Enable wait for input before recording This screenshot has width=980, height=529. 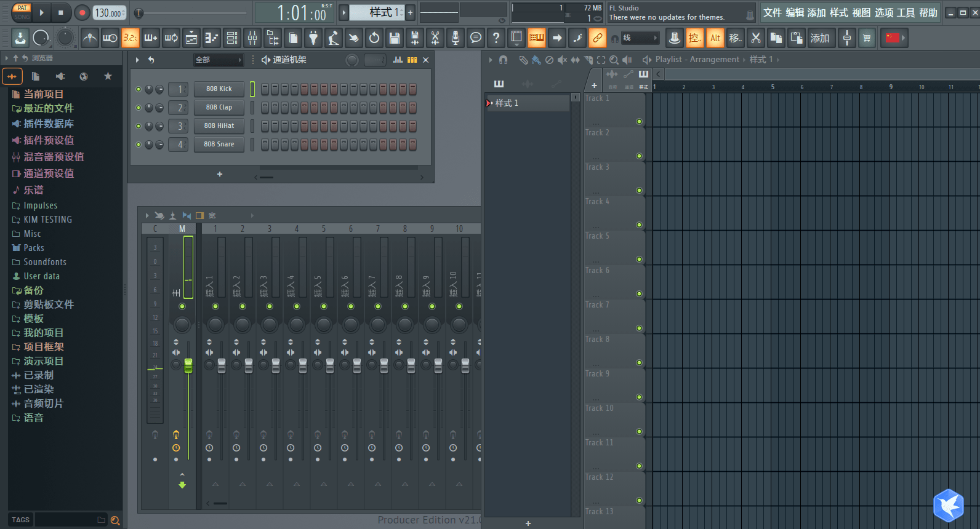[110, 38]
